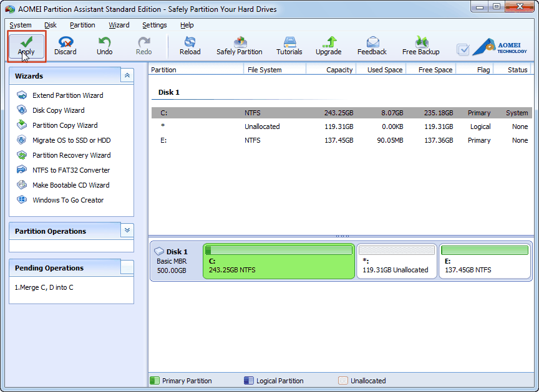Select the C: 243.25GB NTFS block in disk map
The width and height of the screenshot is (539, 392).
coord(279,261)
